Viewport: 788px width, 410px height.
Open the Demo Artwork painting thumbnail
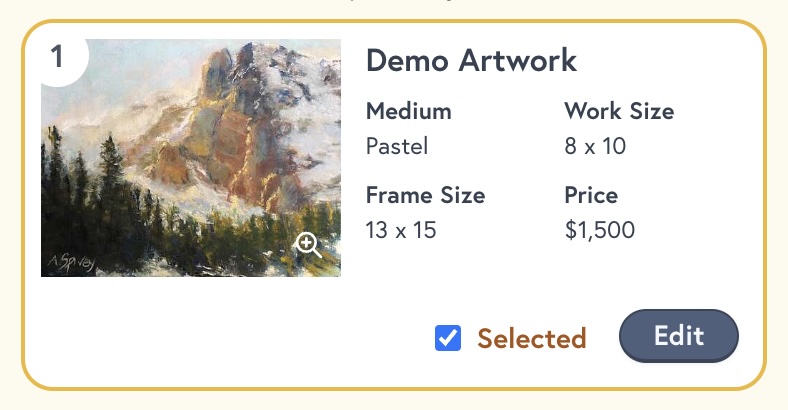pyautogui.click(x=191, y=158)
